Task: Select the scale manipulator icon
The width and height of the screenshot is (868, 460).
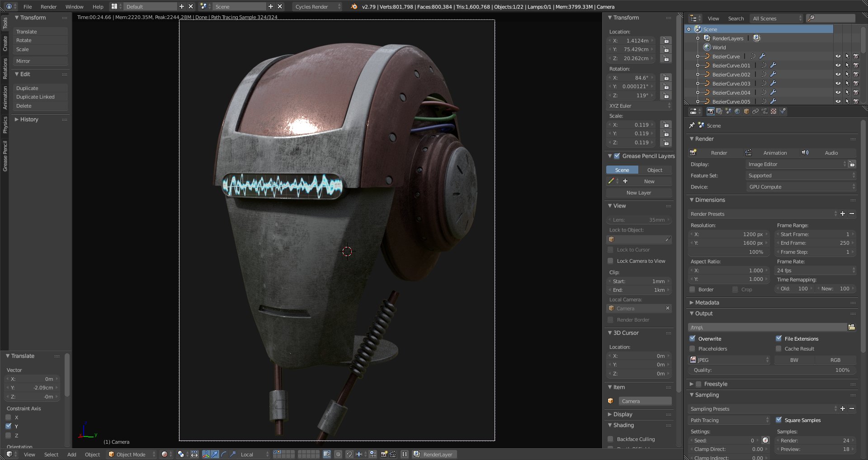Action: (233, 454)
